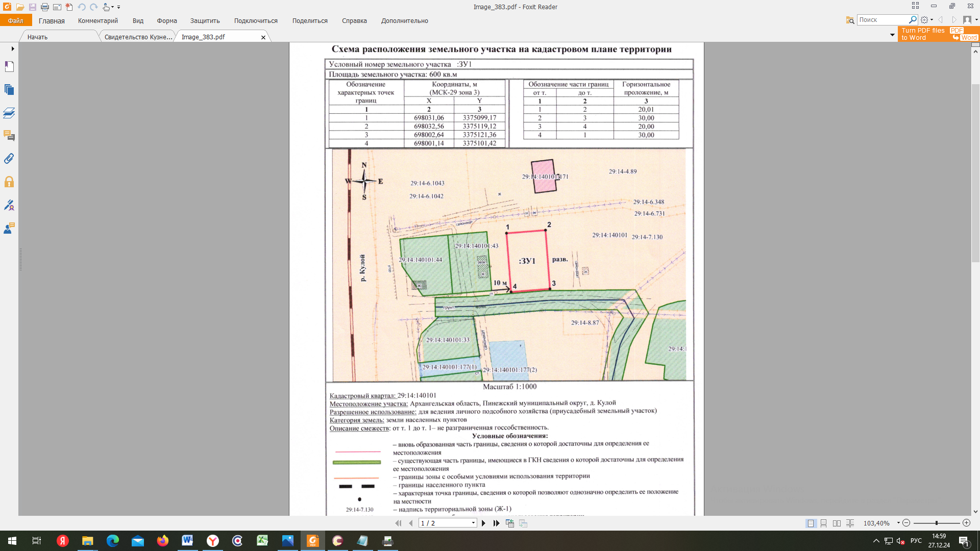Go to the first page
Viewport: 980px width, 551px height.
[x=398, y=523]
